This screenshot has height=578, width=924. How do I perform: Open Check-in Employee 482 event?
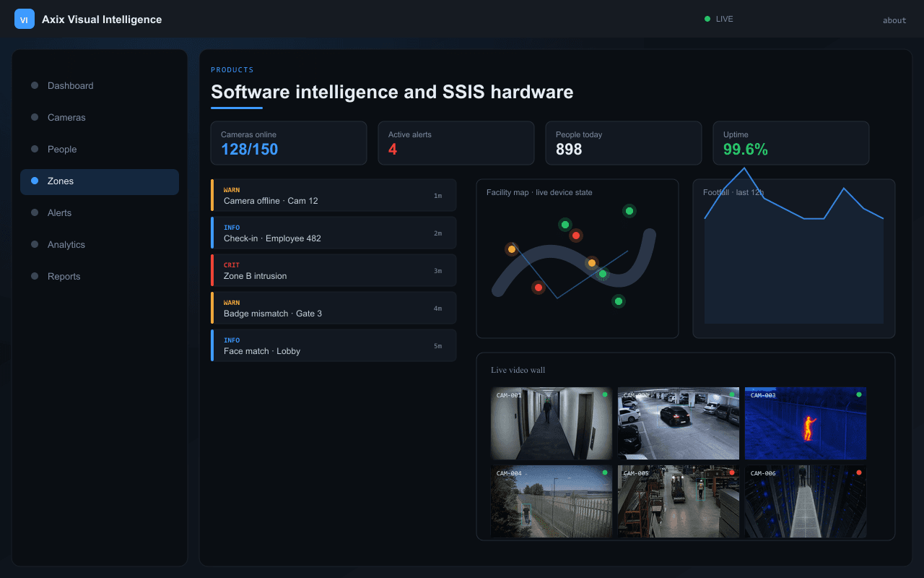[334, 233]
